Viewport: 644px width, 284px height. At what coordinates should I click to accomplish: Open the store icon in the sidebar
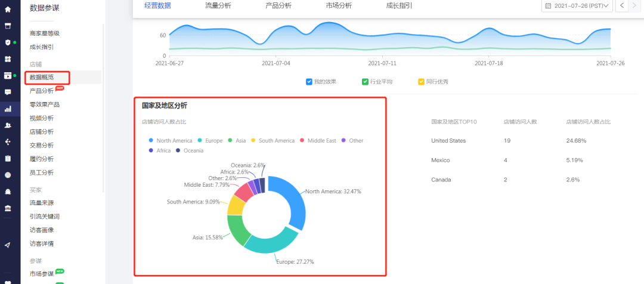(8, 26)
